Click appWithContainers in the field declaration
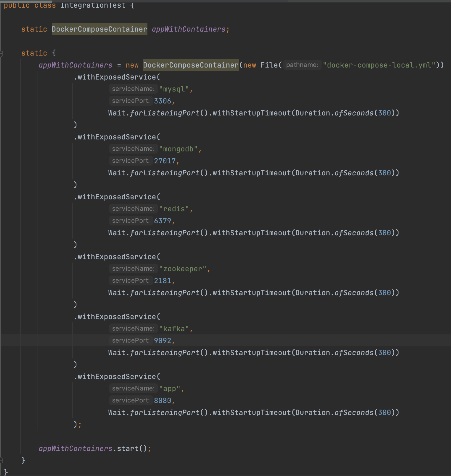This screenshot has width=451, height=476. (189, 29)
